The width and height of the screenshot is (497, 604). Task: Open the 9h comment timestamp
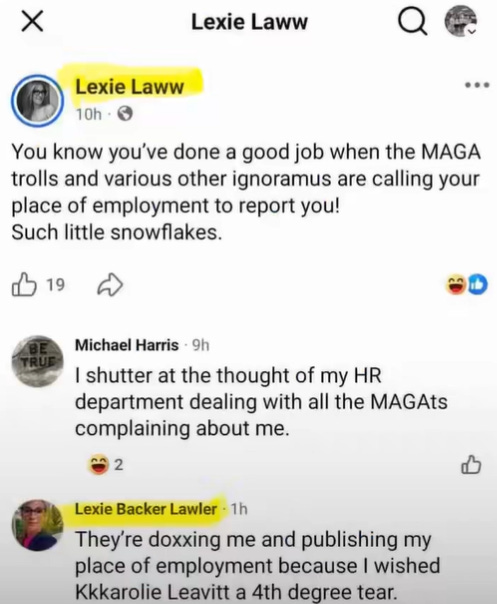(x=200, y=346)
